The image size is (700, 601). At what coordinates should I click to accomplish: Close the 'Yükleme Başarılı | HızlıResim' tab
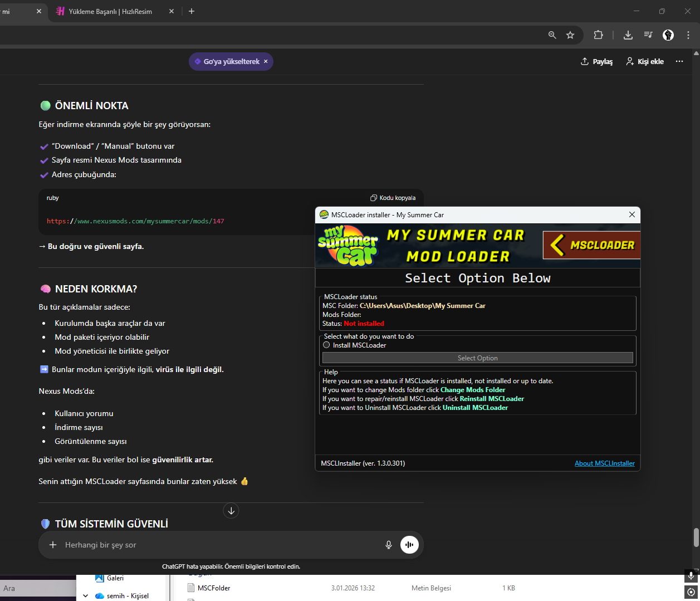coord(172,11)
